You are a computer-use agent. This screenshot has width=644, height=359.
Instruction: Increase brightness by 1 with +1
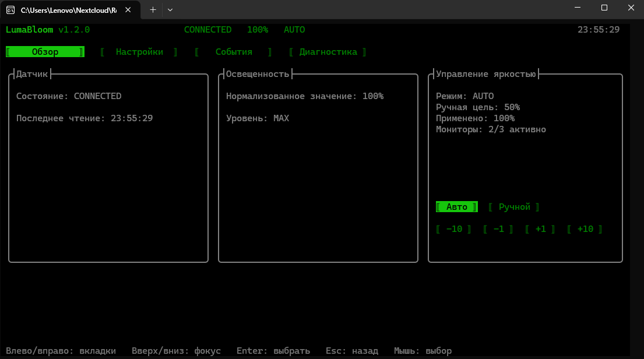(x=540, y=229)
